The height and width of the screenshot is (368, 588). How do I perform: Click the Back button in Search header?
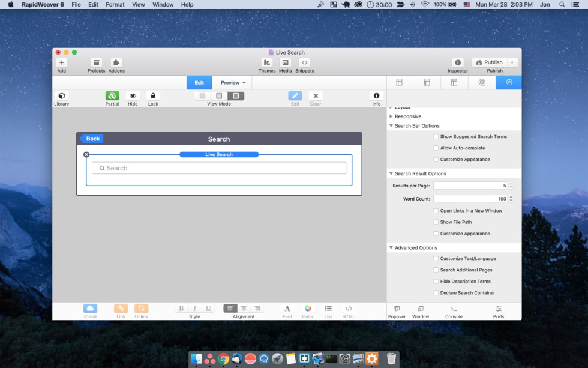coord(92,139)
